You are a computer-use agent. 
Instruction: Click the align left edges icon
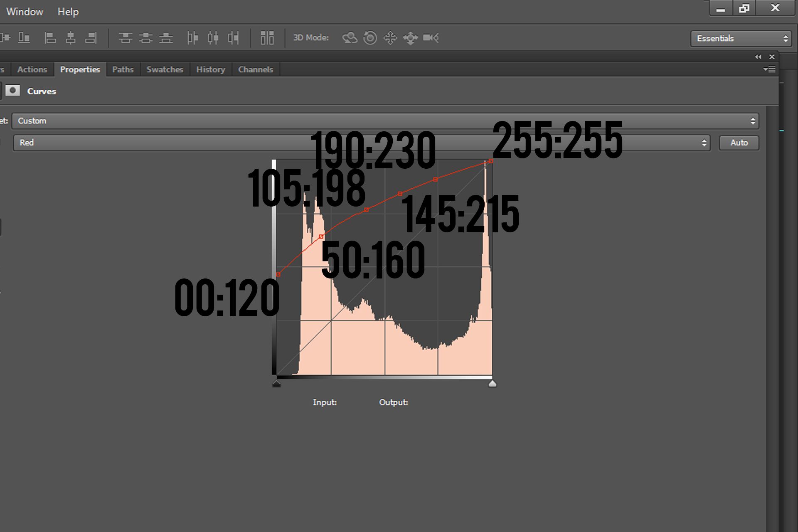click(50, 38)
